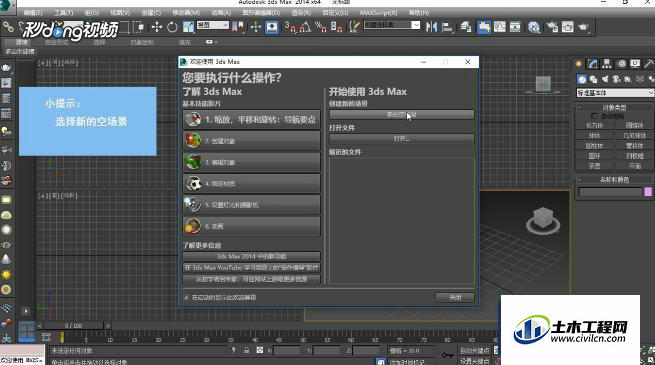Open the Layer Manager icon
This screenshot has height=365, width=655.
[x=466, y=28]
